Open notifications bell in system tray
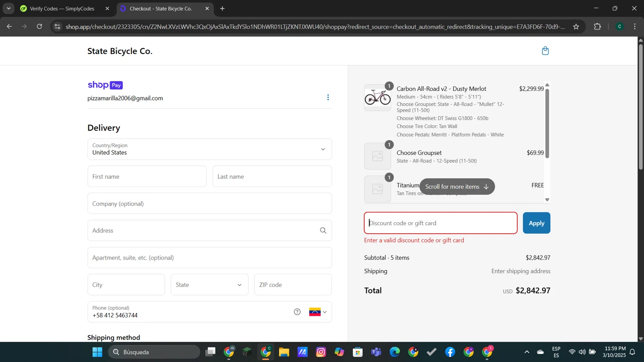Viewport: 644px width, 362px height. pyautogui.click(x=632, y=352)
